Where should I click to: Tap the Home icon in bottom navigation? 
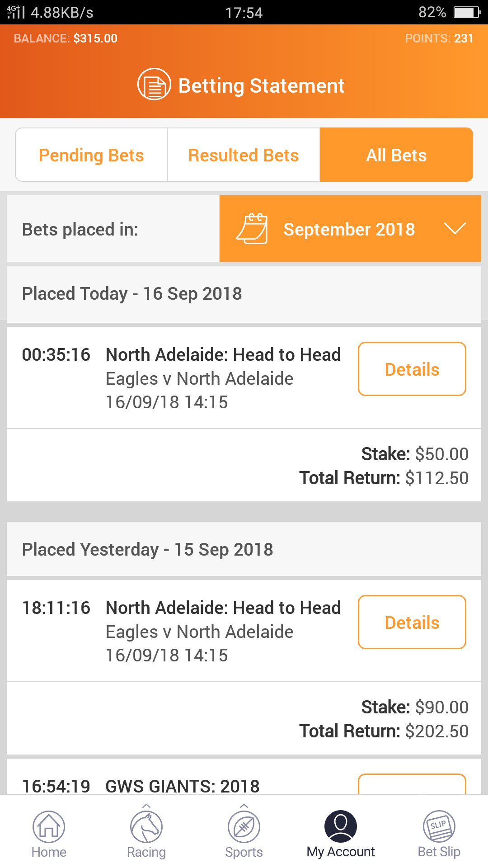click(x=49, y=827)
